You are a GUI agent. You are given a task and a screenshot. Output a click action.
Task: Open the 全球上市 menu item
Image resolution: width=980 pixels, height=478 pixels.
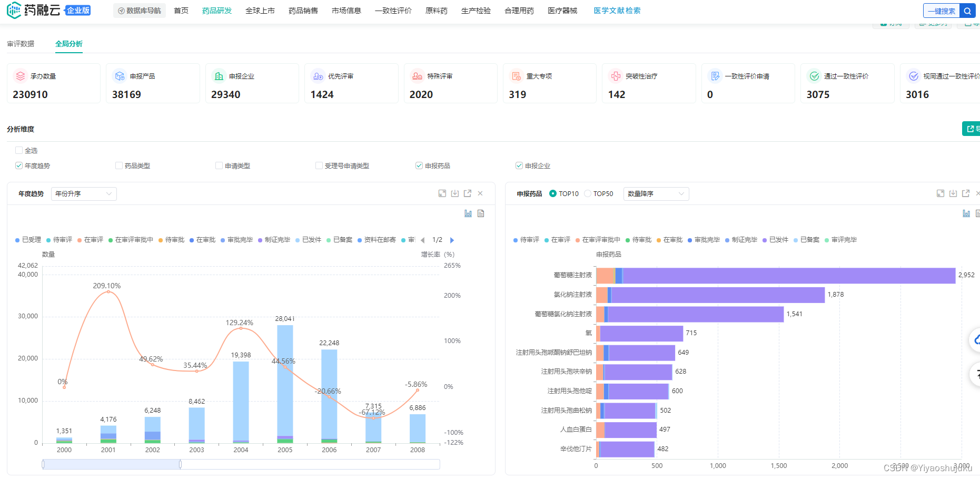260,11
